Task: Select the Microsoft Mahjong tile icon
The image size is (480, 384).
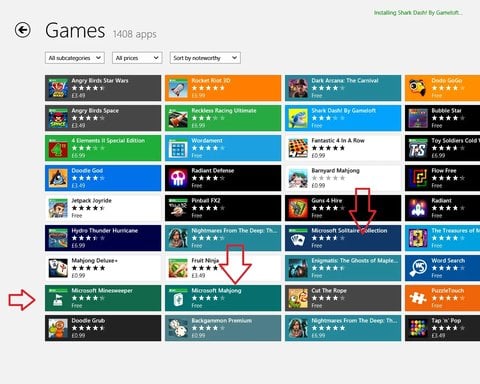Action: pos(178,298)
